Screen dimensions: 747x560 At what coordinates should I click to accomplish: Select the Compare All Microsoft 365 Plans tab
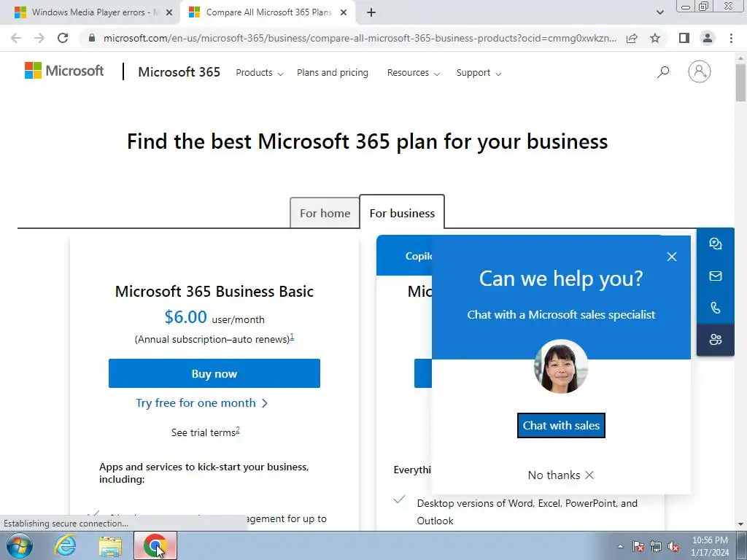click(268, 12)
